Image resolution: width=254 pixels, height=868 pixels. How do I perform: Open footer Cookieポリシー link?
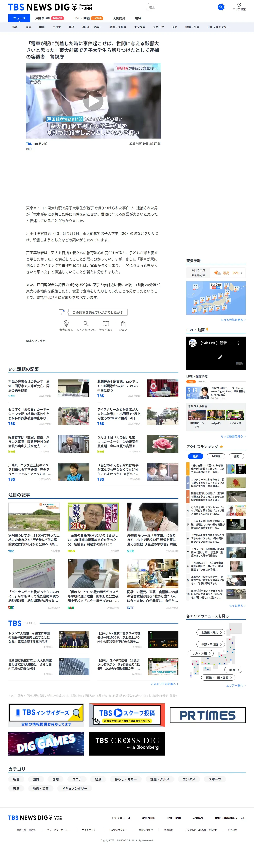118,830
